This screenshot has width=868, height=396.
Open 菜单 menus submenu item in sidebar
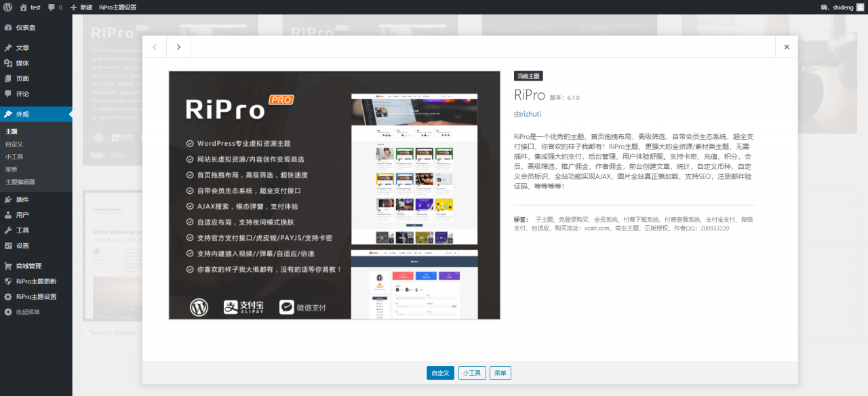click(x=12, y=169)
